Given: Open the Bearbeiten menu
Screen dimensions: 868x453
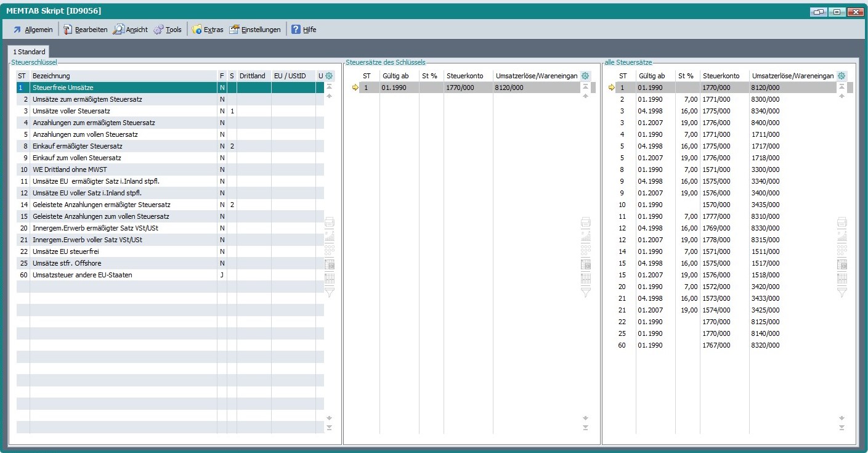Looking at the screenshot, I should coord(85,30).
